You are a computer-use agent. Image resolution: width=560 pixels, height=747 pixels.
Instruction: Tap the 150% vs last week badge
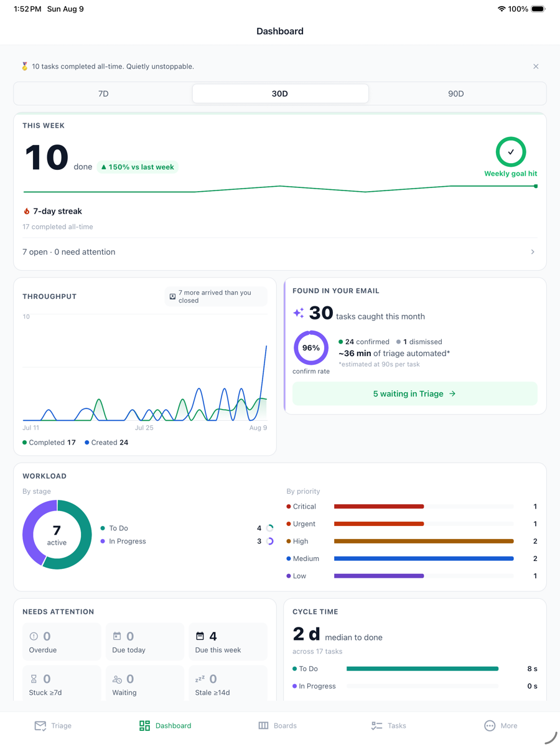point(138,167)
